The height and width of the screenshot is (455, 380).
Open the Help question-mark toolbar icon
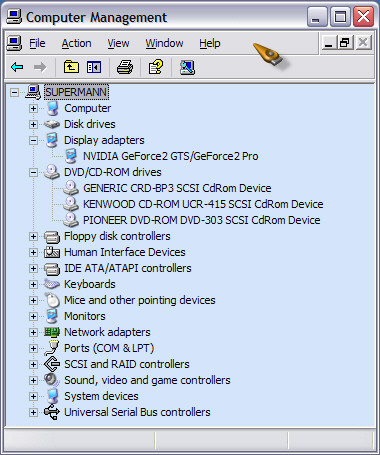(x=156, y=67)
